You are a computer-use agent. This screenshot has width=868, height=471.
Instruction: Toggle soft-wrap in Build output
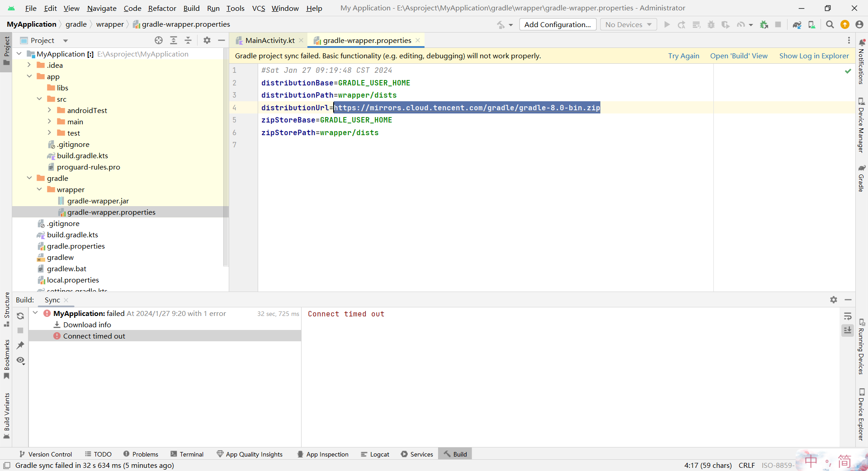(x=848, y=316)
